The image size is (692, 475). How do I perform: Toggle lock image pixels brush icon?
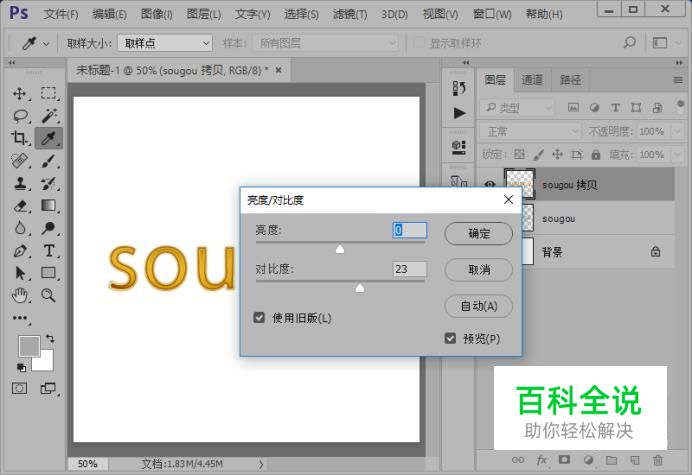point(538,154)
